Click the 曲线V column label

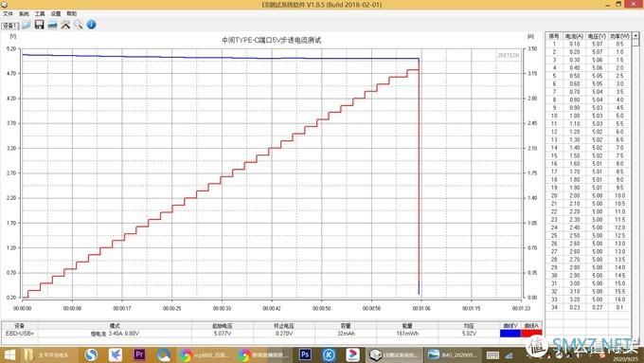[x=510, y=326]
